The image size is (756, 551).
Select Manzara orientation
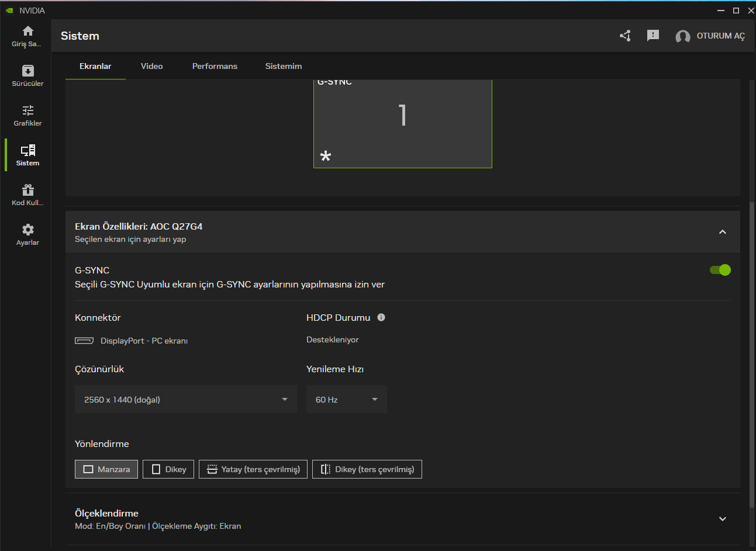click(106, 469)
